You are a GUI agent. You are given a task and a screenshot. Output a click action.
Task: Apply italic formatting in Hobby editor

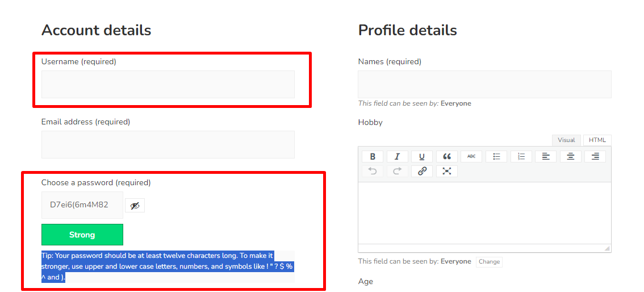[397, 156]
